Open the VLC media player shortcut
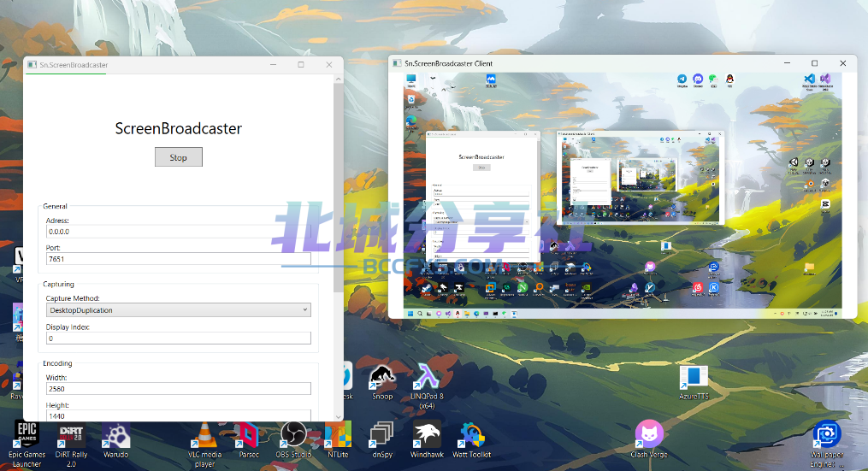 (x=204, y=443)
